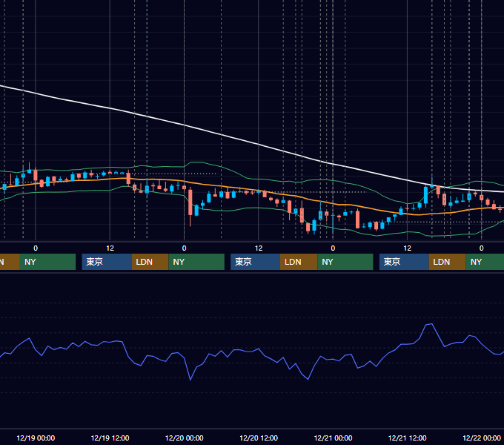Viewport: 504px width, 445px height.
Task: Select the 12/20 12:00 date label
Action: point(259,438)
